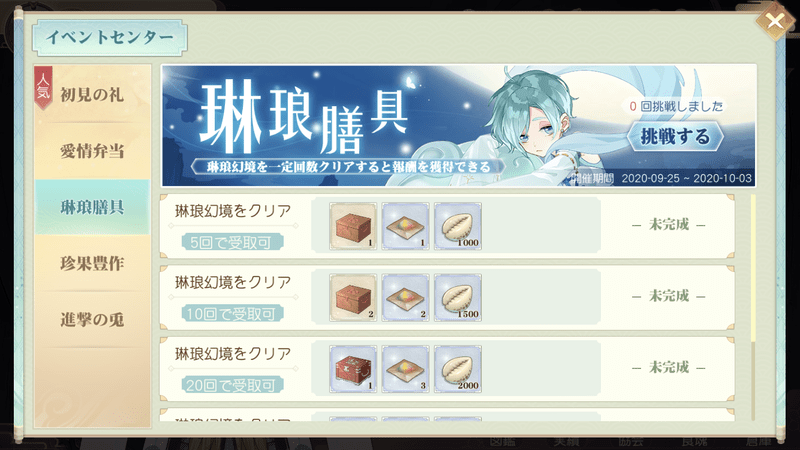This screenshot has width=800, height=450.
Task: Click the red box icon with quantity 2
Action: [x=353, y=297]
